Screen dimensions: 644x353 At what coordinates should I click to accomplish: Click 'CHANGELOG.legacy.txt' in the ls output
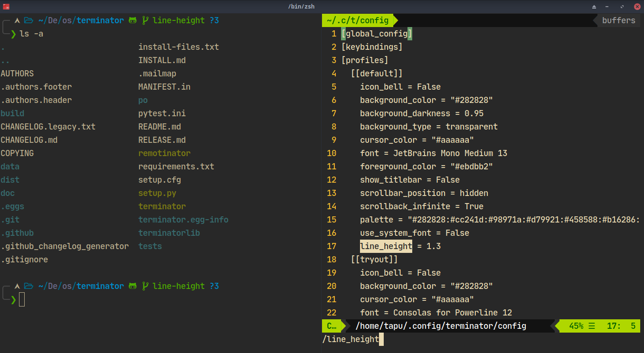tap(48, 127)
